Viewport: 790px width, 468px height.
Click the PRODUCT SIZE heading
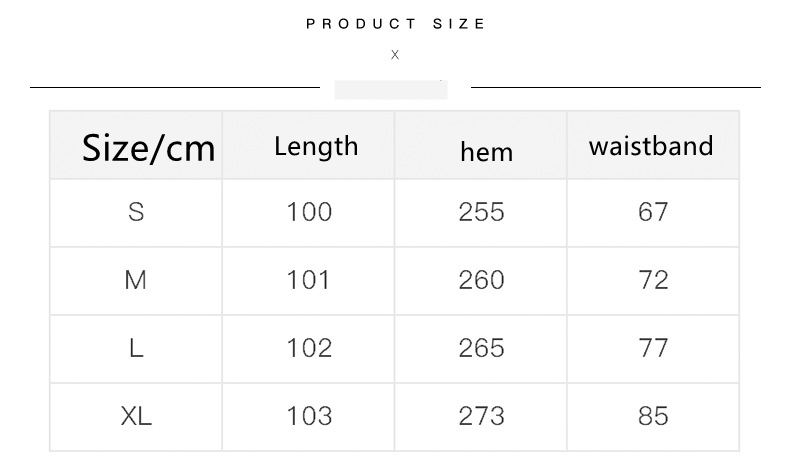coord(396,24)
